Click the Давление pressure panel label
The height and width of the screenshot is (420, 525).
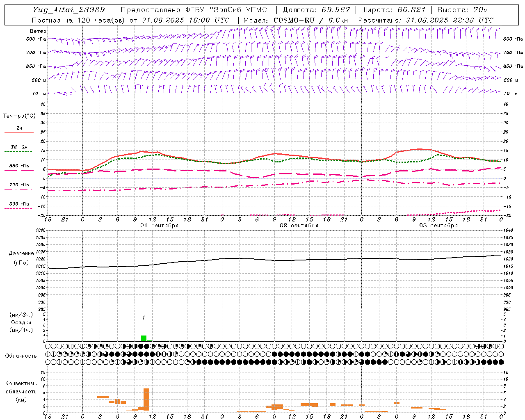(x=21, y=253)
